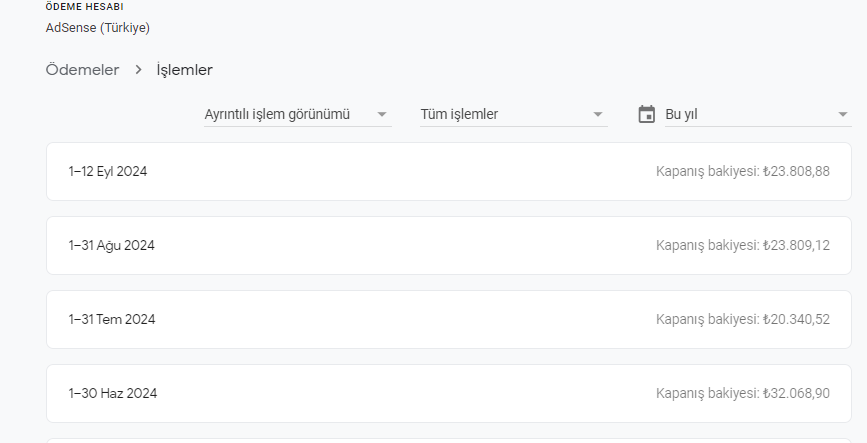Image resolution: width=867 pixels, height=443 pixels.
Task: Click the breadcrumb chevron after Ödemeler
Action: click(138, 70)
